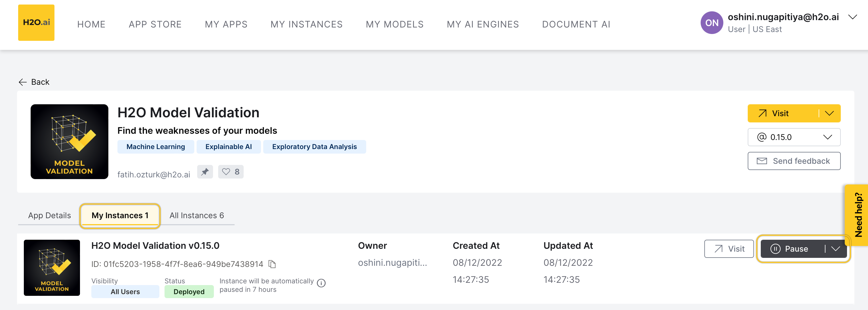Image resolution: width=868 pixels, height=310 pixels.
Task: Click the instance row Visit button
Action: point(728,249)
